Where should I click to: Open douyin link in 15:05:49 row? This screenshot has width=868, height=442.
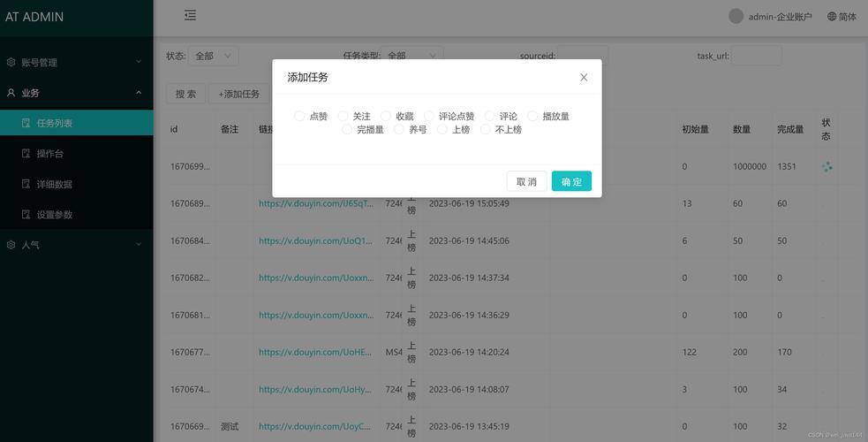pyautogui.click(x=316, y=203)
